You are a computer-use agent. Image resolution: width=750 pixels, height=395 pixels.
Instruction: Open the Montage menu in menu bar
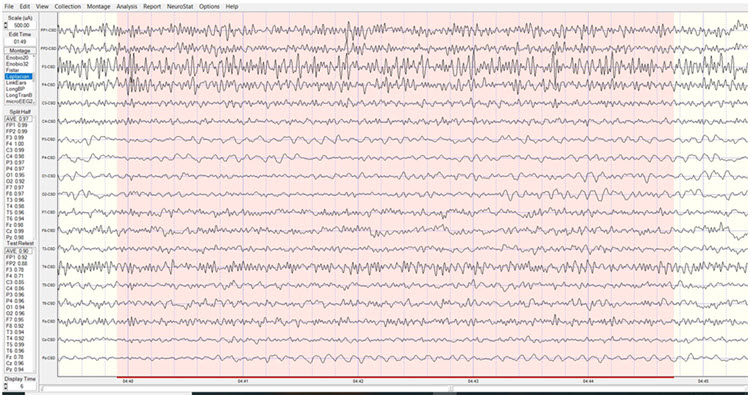[98, 7]
